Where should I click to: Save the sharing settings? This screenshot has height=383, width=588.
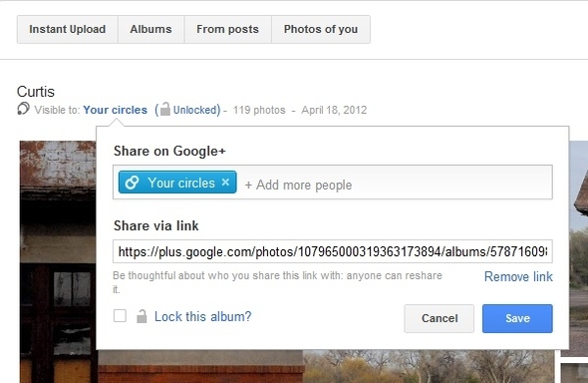517,318
